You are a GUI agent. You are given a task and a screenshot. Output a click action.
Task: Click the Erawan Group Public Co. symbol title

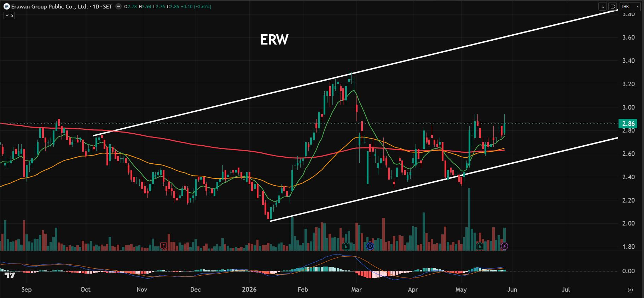click(x=49, y=6)
